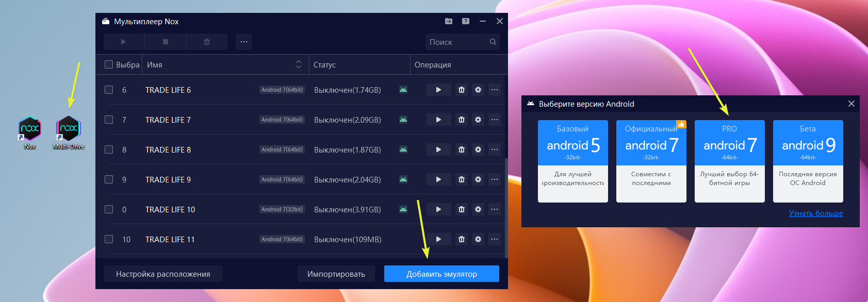
Task: Click the Импортировать button
Action: (336, 274)
